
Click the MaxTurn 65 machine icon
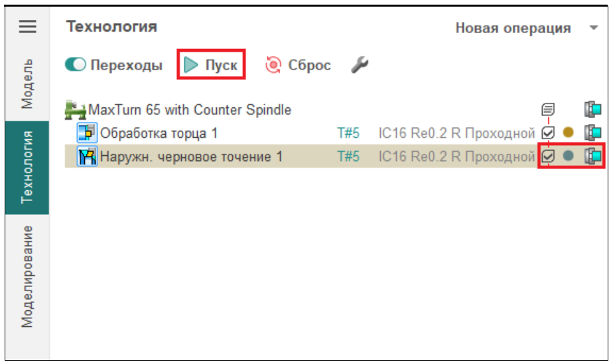click(76, 110)
